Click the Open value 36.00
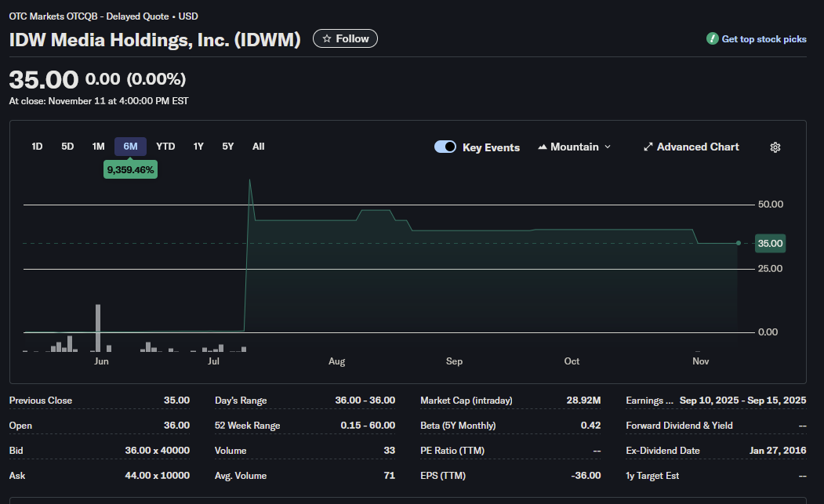Viewport: 824px width, 504px height. (176, 425)
